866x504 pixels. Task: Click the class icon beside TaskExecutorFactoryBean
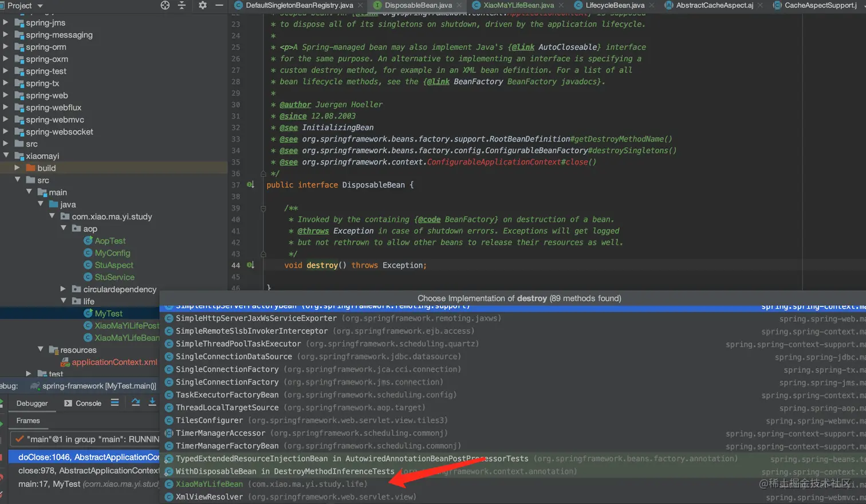(169, 395)
